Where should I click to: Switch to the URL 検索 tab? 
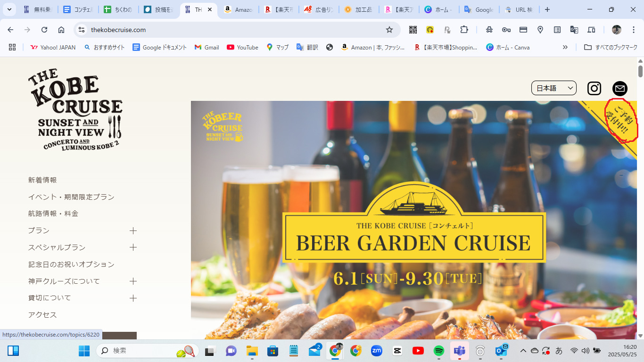click(519, 9)
